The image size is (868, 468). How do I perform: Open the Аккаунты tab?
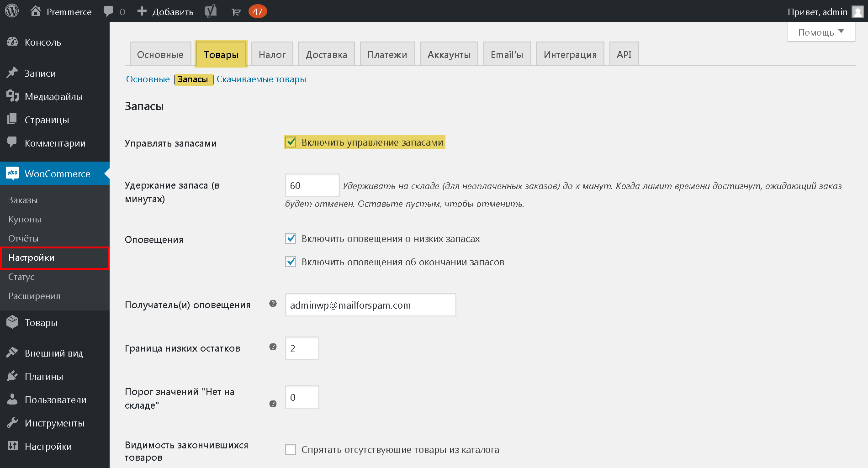point(449,54)
